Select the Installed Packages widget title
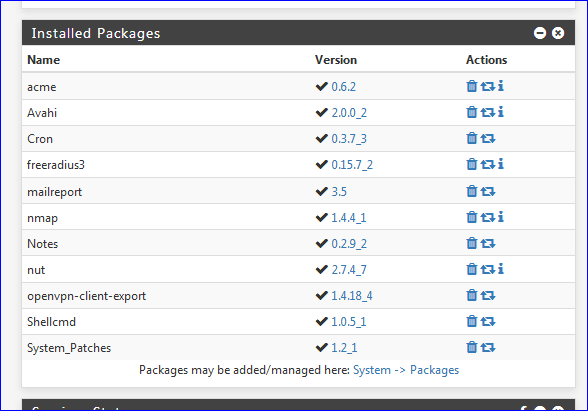This screenshot has height=411, width=588. pyautogui.click(x=96, y=33)
